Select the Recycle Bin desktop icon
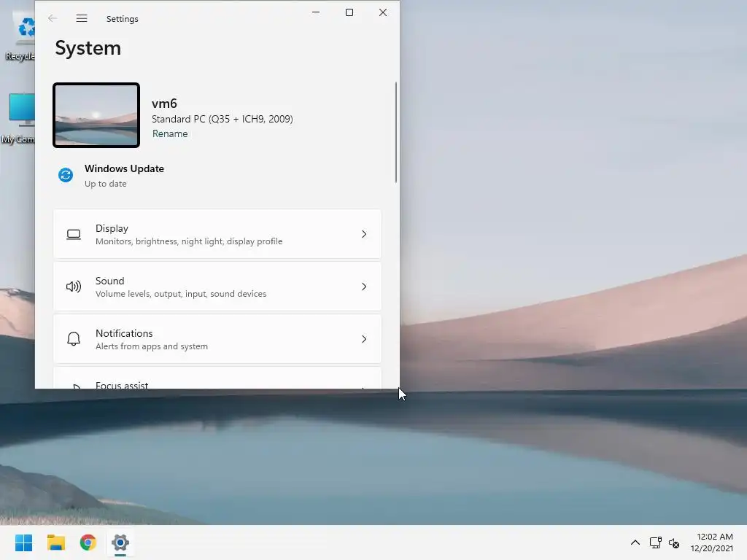The width and height of the screenshot is (747, 560). (20, 37)
